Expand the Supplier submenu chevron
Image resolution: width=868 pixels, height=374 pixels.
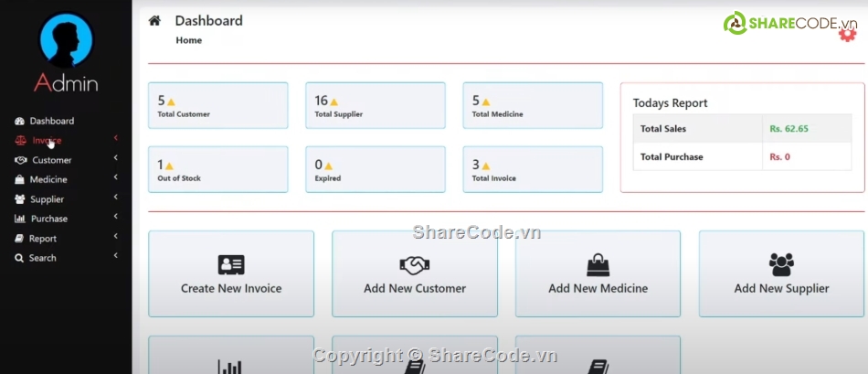coord(116,197)
